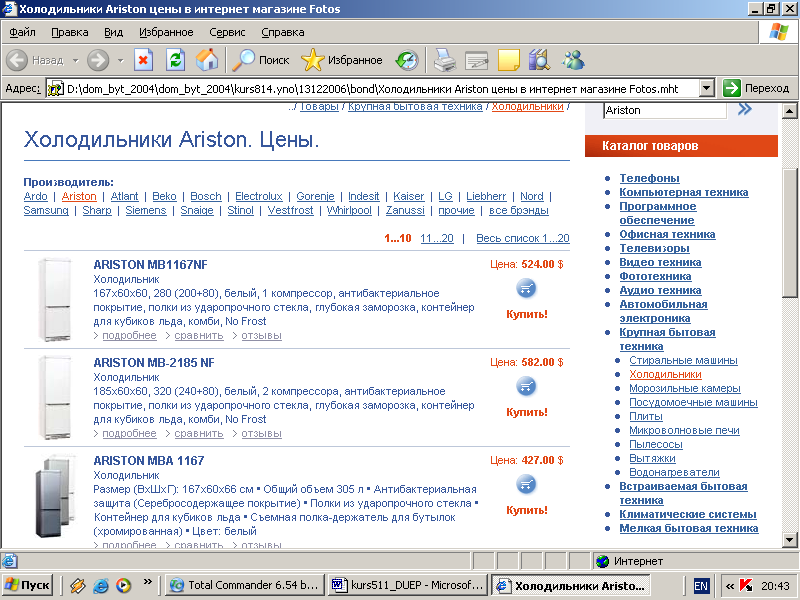Viewport: 800px width, 600px height.
Task: Open the Правка menu
Action: point(70,32)
